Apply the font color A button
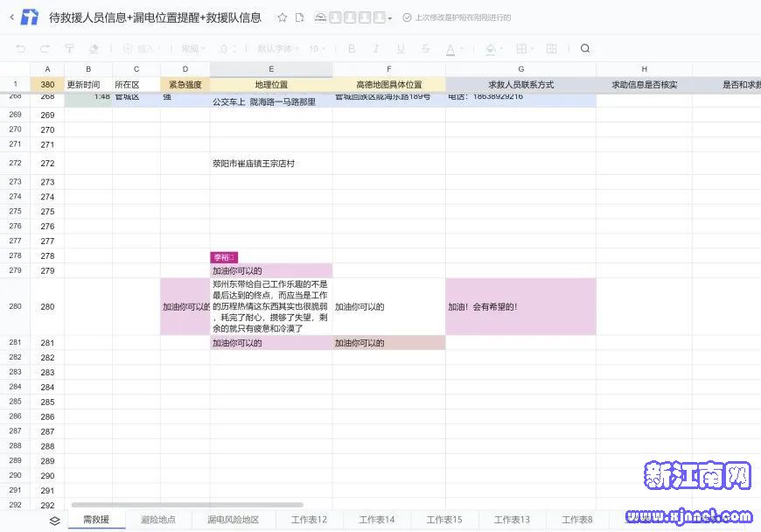Viewport: 761px width, 532px height. (450, 49)
